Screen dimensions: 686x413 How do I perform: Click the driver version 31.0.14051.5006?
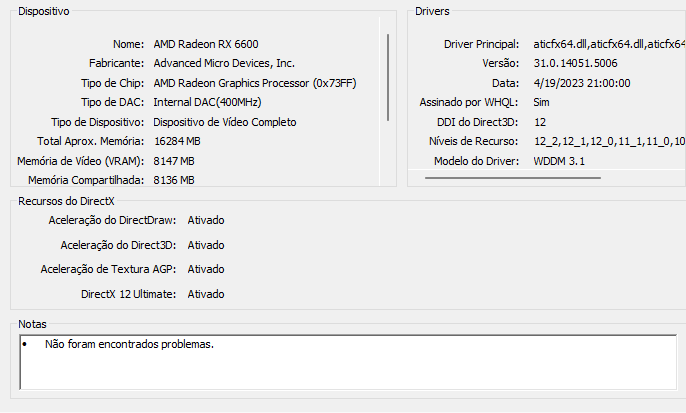tap(575, 63)
